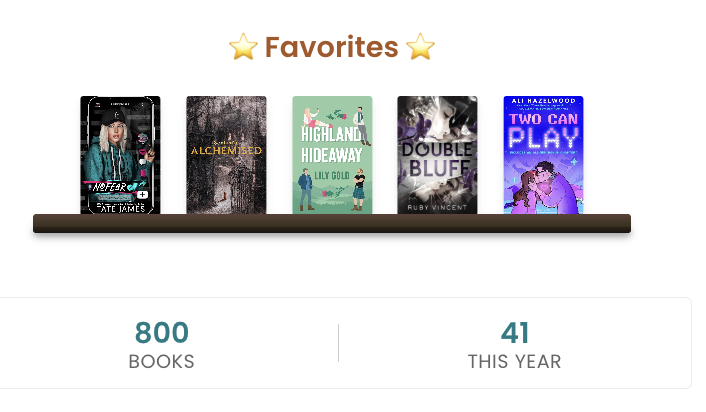Image resolution: width=706 pixels, height=412 pixels.
Task: Click the star icon left of Favorites
Action: [243, 47]
